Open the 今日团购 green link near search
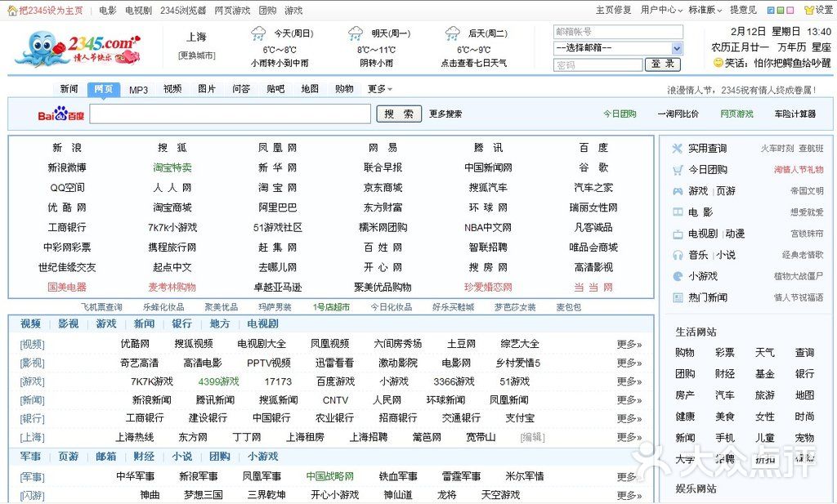The width and height of the screenshot is (837, 504). tap(620, 114)
